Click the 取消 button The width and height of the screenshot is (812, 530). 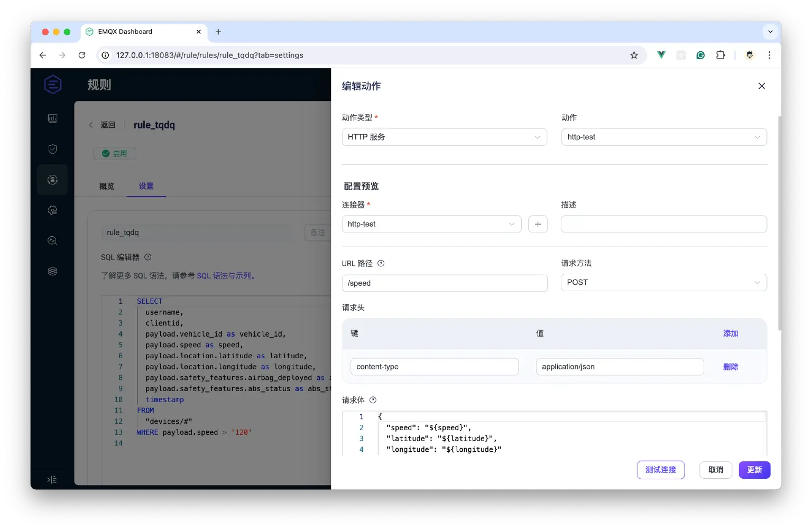click(x=715, y=470)
